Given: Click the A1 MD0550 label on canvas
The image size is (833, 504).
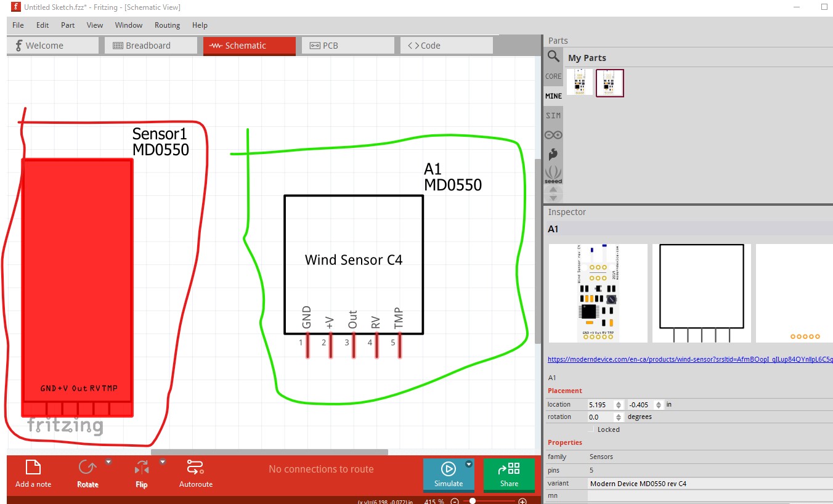Looking at the screenshot, I should (453, 177).
